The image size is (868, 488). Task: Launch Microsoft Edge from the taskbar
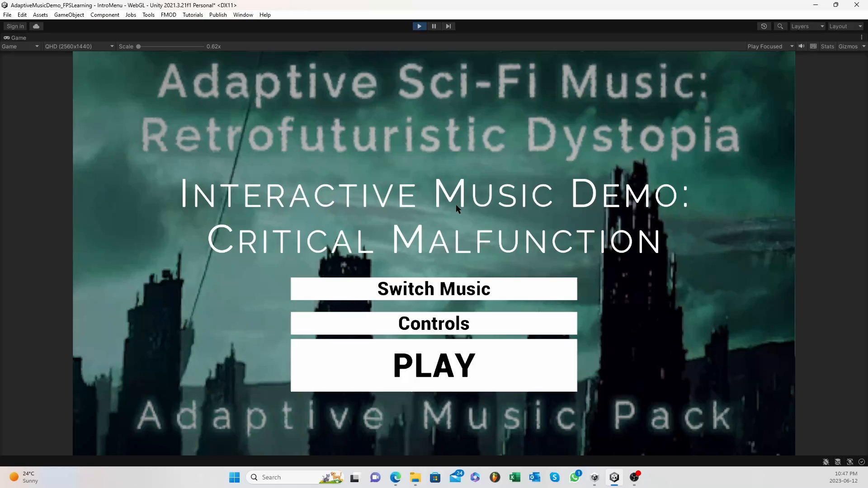click(x=396, y=477)
